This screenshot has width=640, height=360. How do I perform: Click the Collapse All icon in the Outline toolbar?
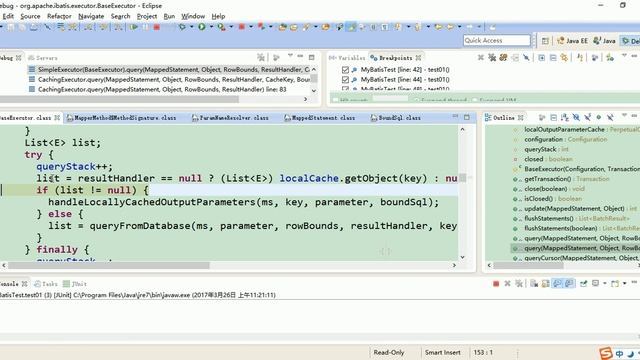click(x=553, y=118)
